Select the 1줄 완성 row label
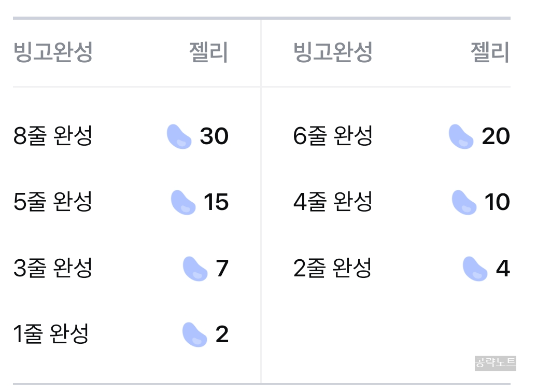 tap(51, 334)
